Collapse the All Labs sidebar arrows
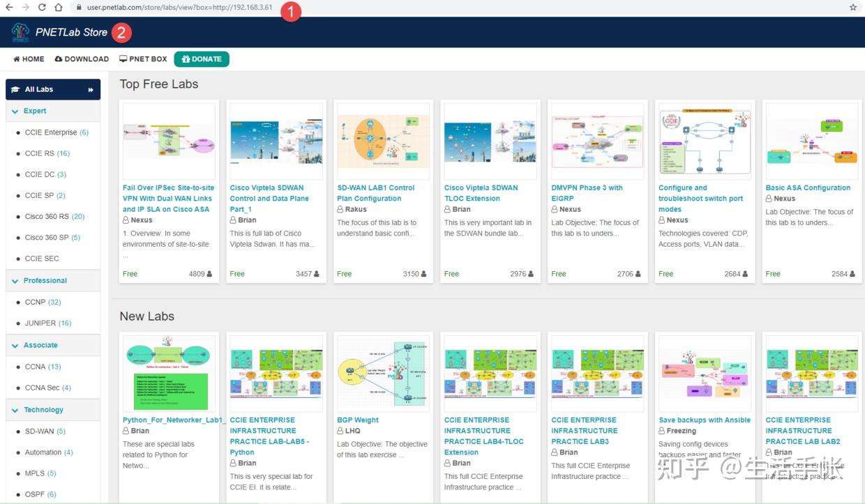 coord(91,89)
